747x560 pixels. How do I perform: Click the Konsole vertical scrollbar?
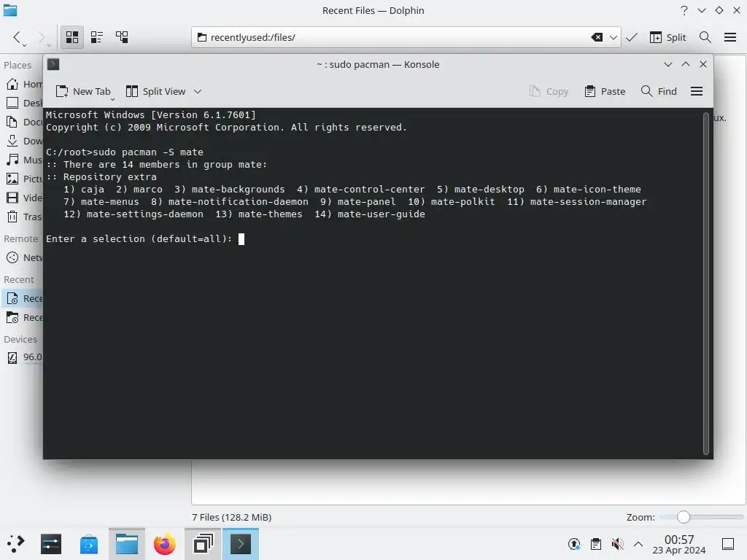[706, 284]
